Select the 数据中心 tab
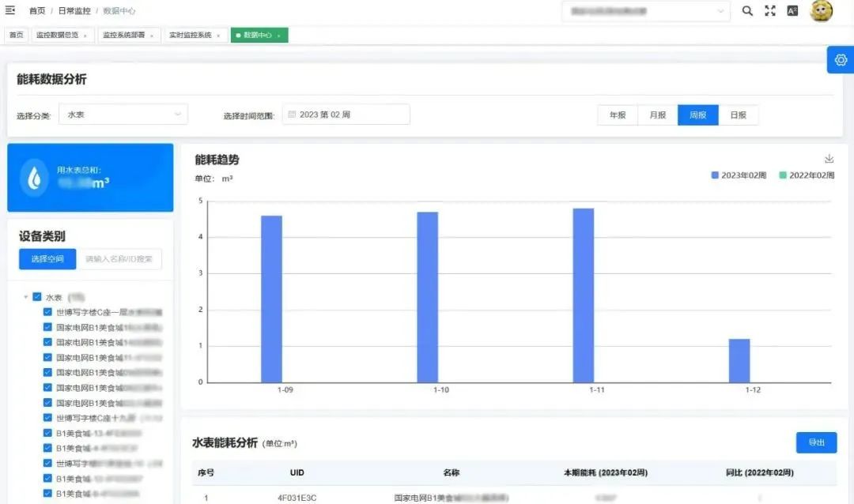Image resolution: width=854 pixels, height=504 pixels. tap(259, 35)
